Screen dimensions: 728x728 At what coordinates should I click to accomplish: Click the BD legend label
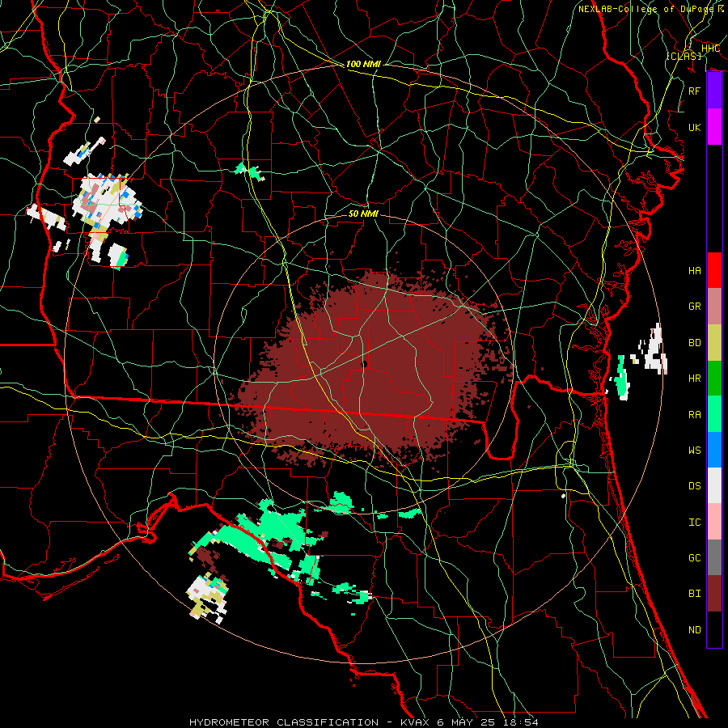[694, 342]
